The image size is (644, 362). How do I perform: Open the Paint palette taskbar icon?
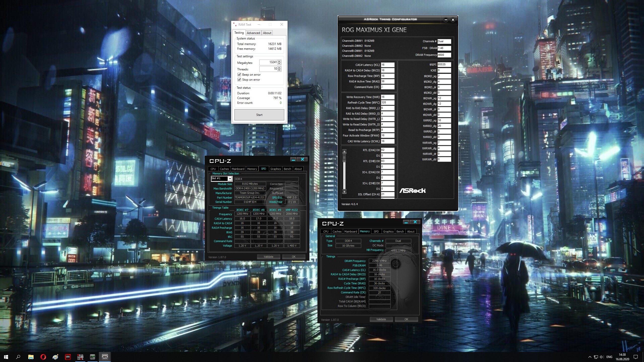click(55, 357)
